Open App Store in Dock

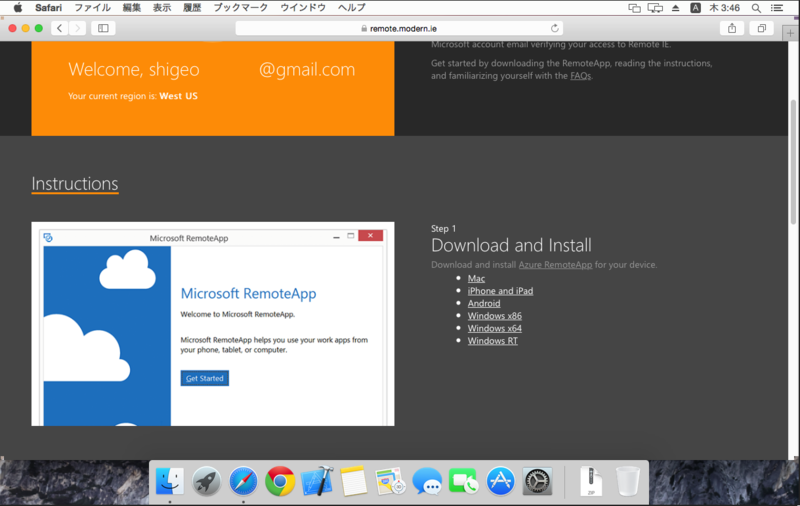tap(501, 480)
